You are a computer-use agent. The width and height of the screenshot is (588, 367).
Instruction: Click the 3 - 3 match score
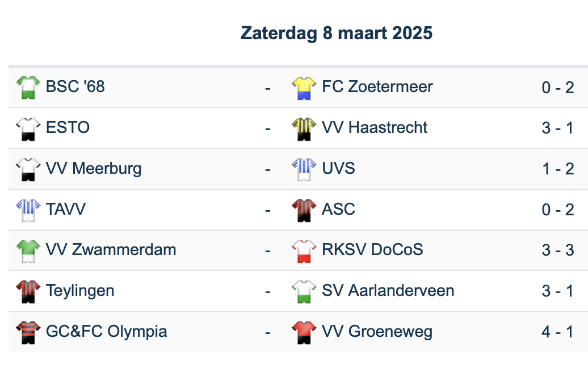tap(557, 250)
